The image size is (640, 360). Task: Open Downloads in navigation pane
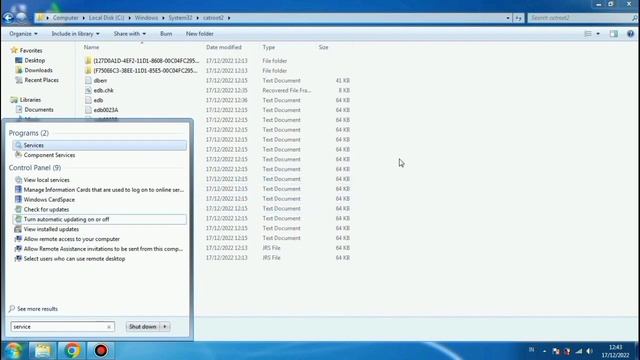tap(38, 70)
